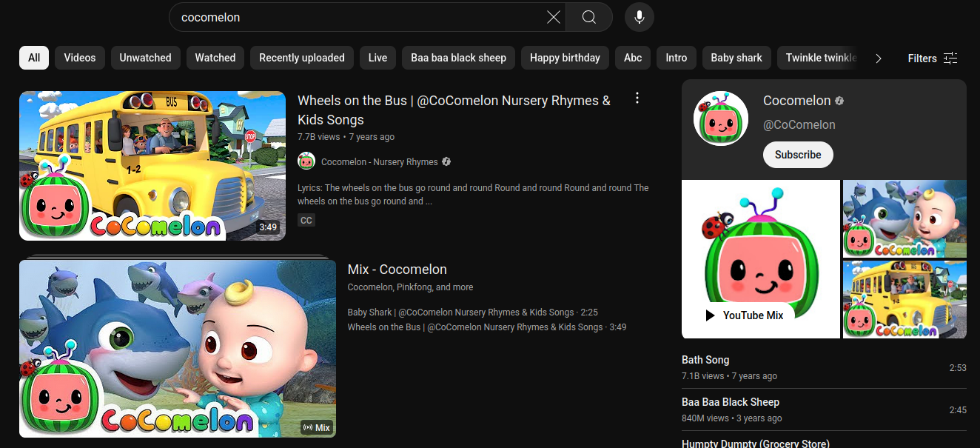Click the '7.7B views • 7 years ago' text
The height and width of the screenshot is (448, 980).
(x=346, y=137)
